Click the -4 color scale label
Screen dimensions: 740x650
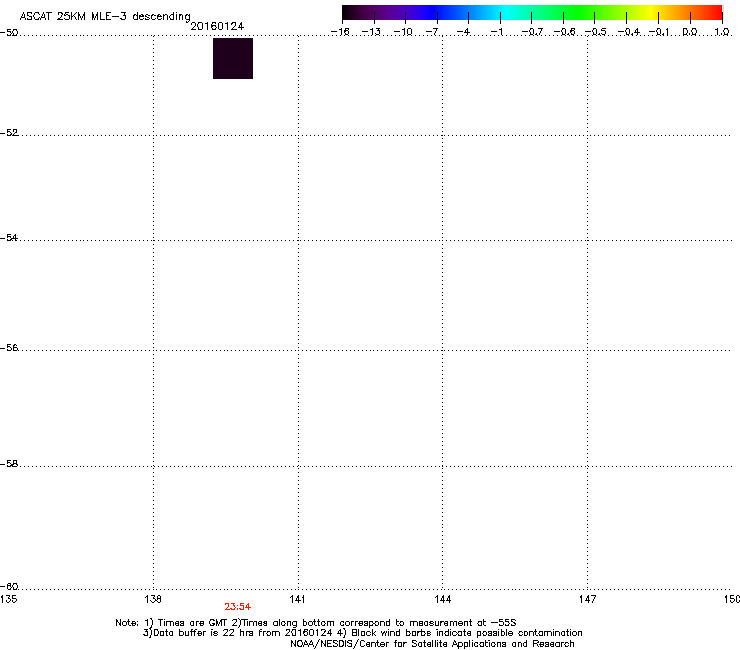tap(463, 32)
